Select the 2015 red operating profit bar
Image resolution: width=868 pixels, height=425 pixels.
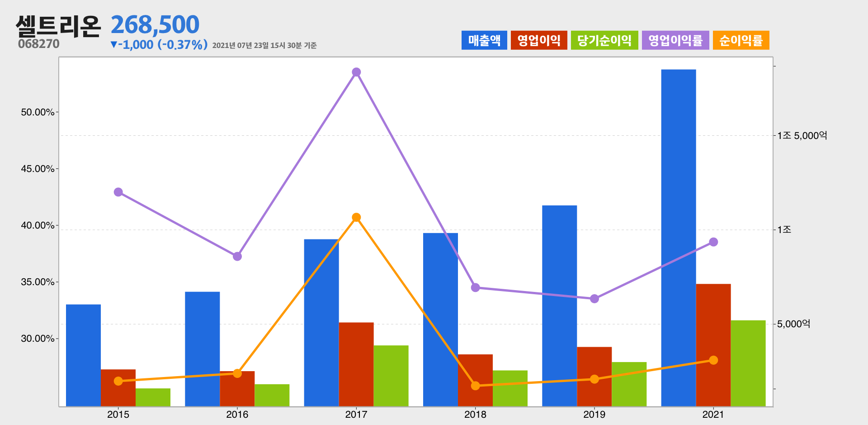point(118,388)
